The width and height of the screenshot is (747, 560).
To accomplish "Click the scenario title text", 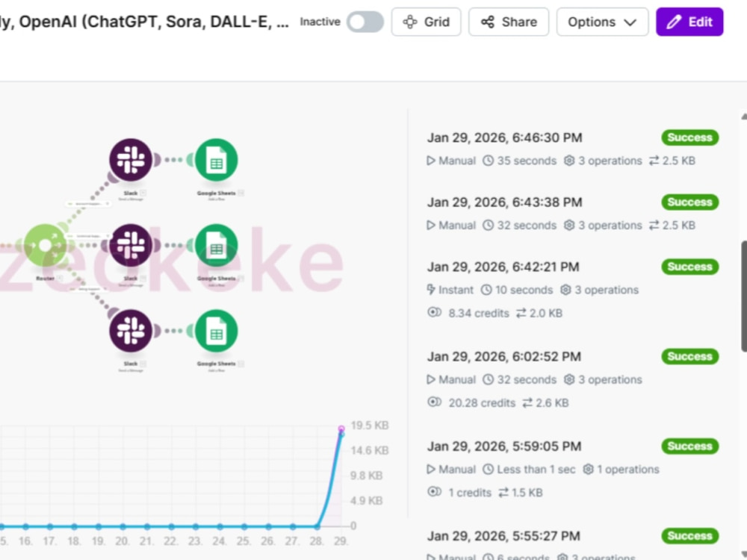I will pos(144,22).
